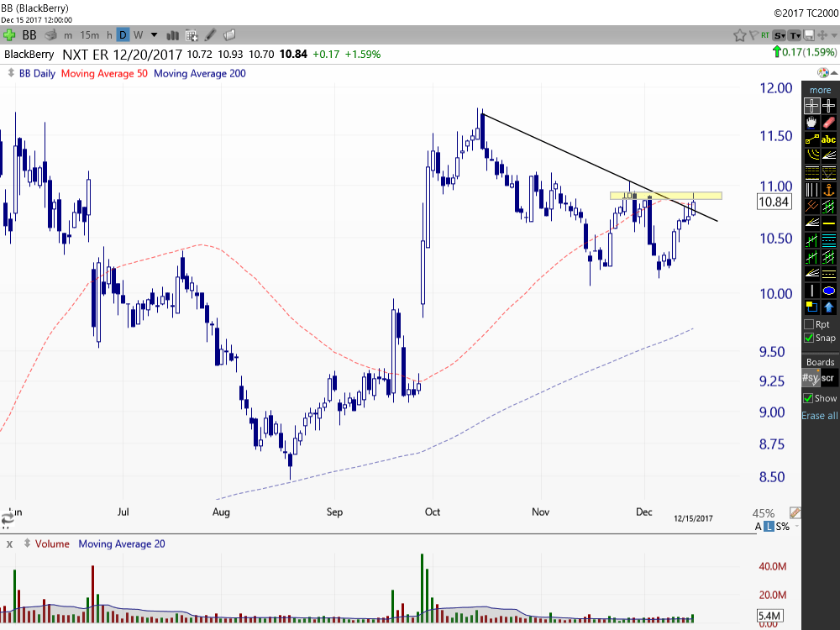840x630 pixels.
Task: Select the blue ellipse drawing tool
Action: point(829,291)
